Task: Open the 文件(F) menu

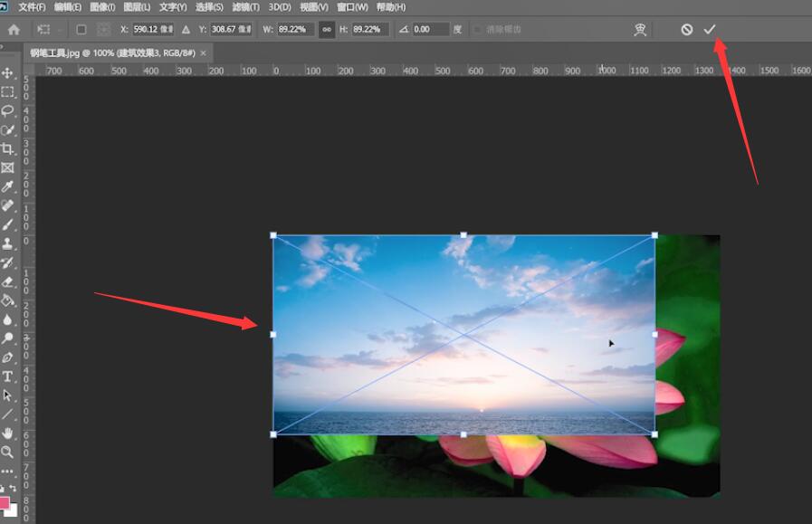Action: point(32,7)
